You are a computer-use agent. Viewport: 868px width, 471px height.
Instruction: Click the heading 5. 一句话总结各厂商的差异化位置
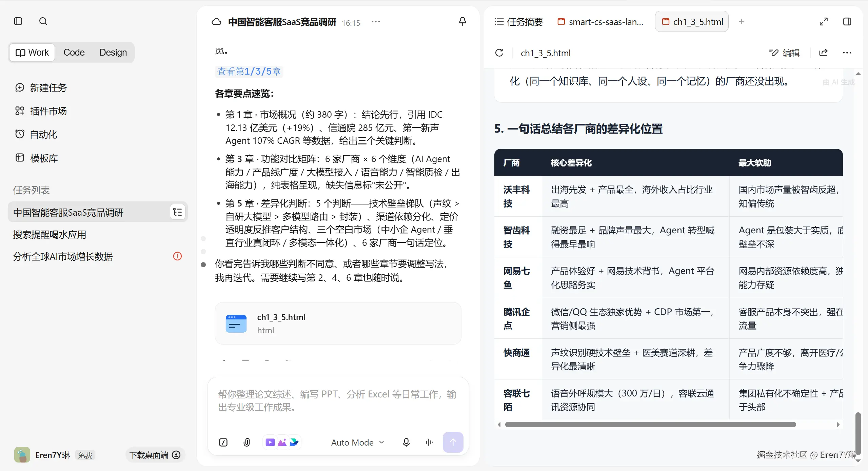[578, 129]
